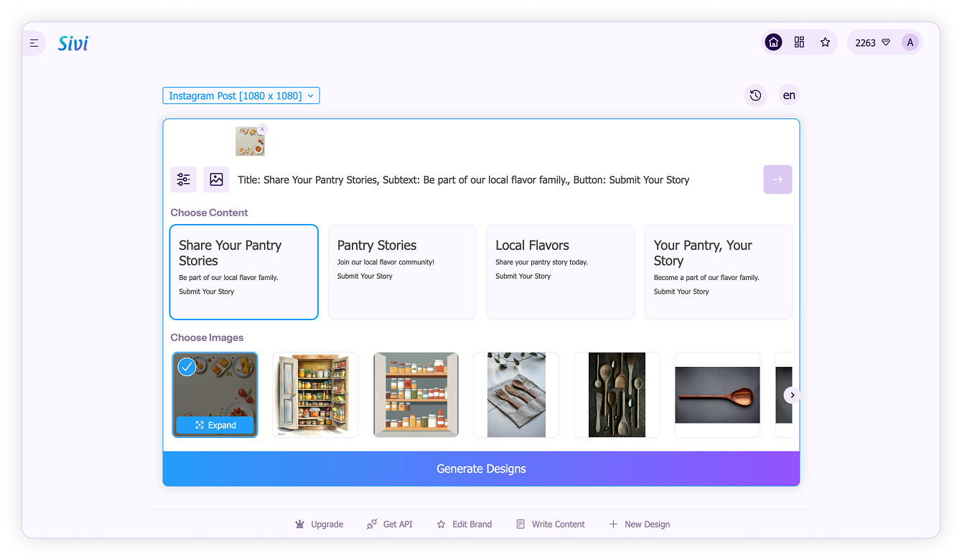Open the design settings sliders icon
The width and height of the screenshot is (962, 560).
184,179
